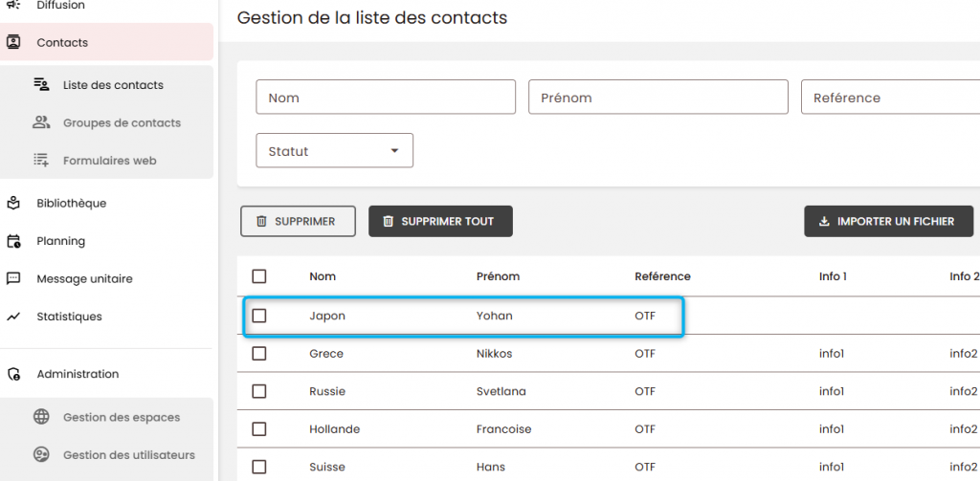Focus the Reférence search field
Viewport: 980px width, 481px height.
click(x=891, y=97)
